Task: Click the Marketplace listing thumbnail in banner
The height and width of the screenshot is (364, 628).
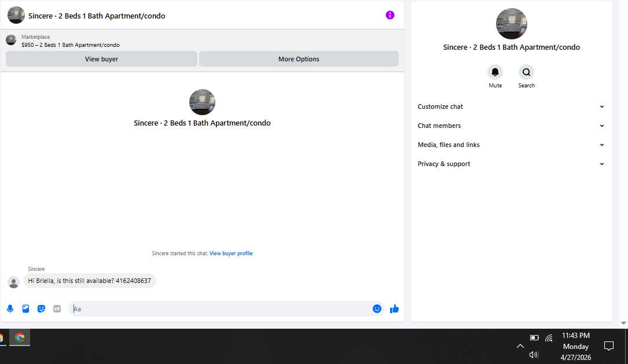Action: (11, 40)
